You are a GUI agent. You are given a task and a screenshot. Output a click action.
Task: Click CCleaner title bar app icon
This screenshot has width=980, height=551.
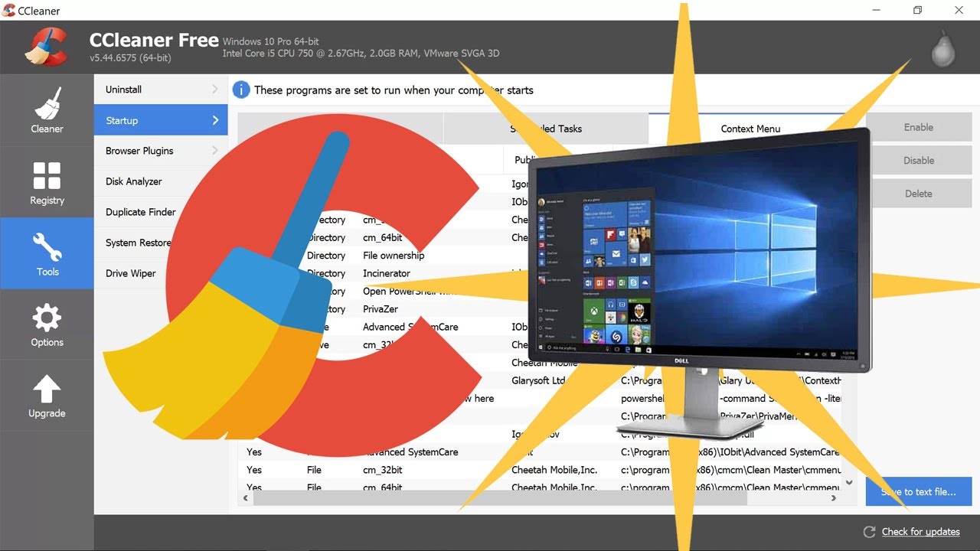(8, 10)
